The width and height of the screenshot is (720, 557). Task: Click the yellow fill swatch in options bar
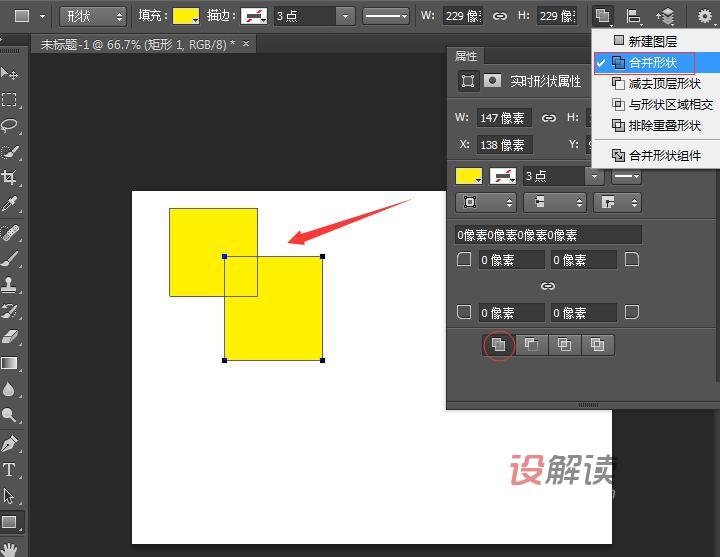(x=186, y=16)
